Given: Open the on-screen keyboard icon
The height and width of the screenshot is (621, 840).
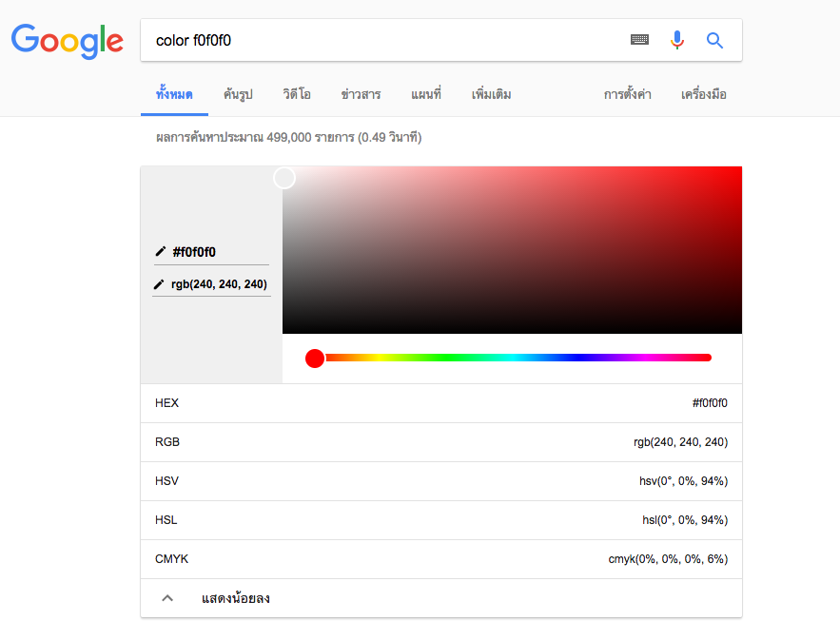Looking at the screenshot, I should [639, 40].
